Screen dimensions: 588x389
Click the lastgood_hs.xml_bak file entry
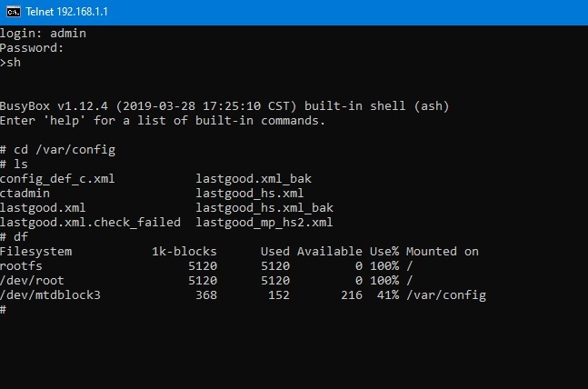[x=264, y=207]
